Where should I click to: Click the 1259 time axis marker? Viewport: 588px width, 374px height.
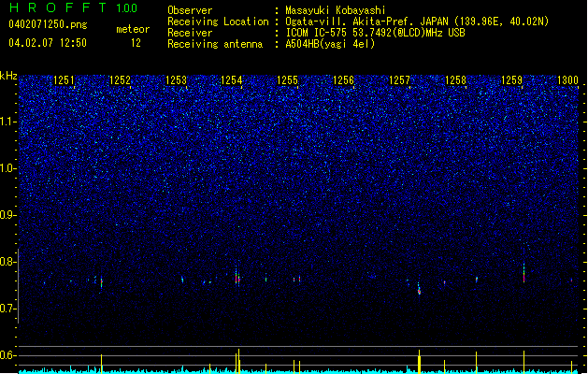coord(511,80)
